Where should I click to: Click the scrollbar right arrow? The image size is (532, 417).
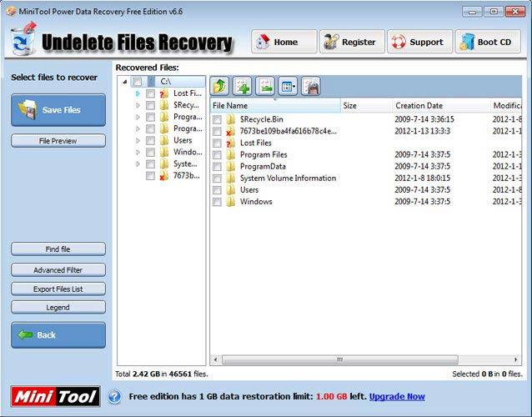(x=516, y=359)
